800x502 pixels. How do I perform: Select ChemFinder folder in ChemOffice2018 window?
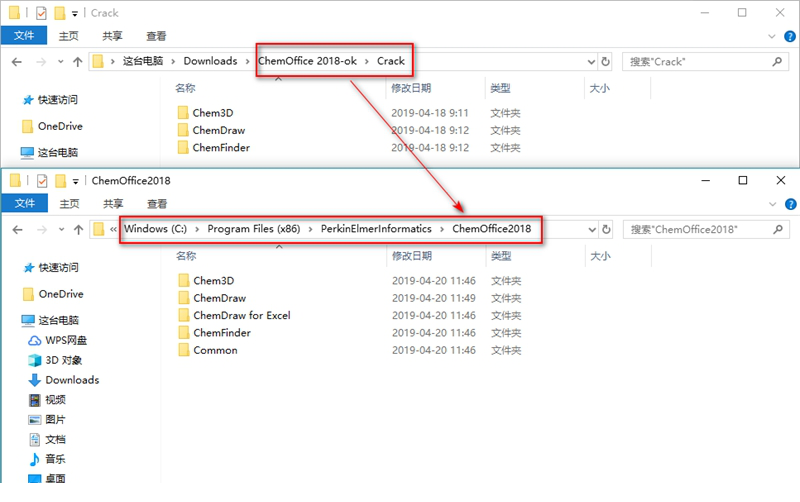click(x=222, y=333)
